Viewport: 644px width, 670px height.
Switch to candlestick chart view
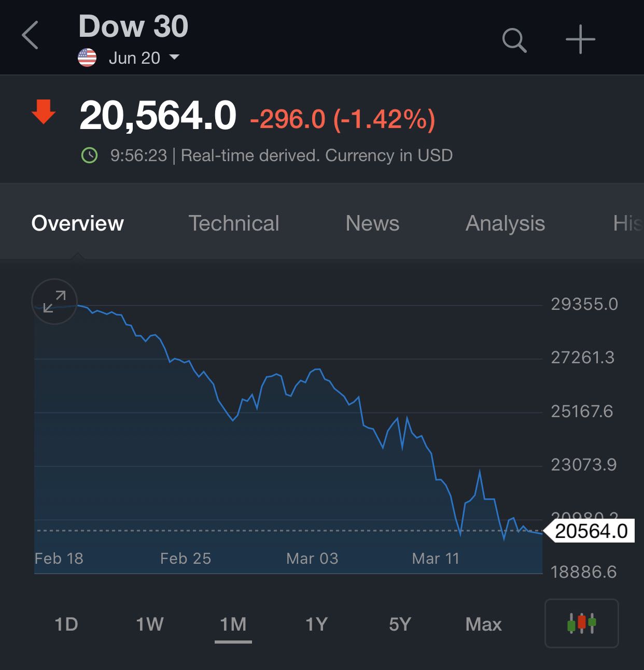(581, 623)
